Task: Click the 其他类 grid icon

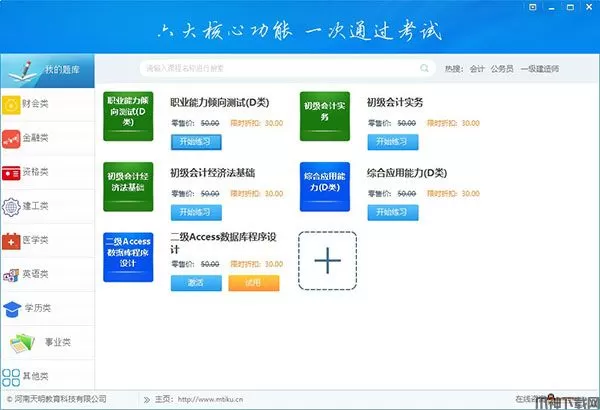Action: click(11, 377)
